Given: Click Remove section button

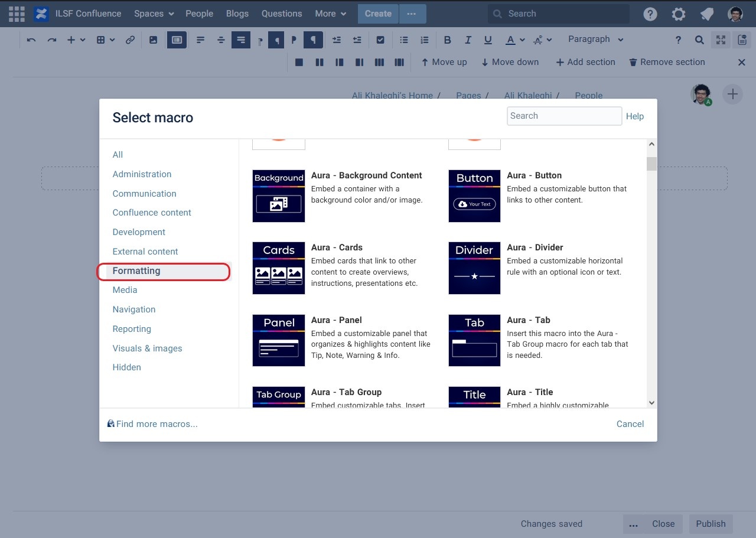Looking at the screenshot, I should point(667,62).
